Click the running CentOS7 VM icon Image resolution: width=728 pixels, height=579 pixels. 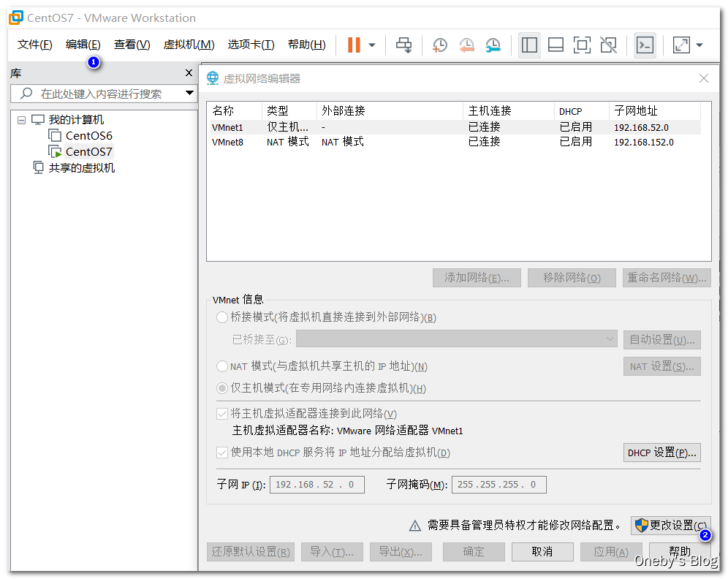(x=55, y=151)
